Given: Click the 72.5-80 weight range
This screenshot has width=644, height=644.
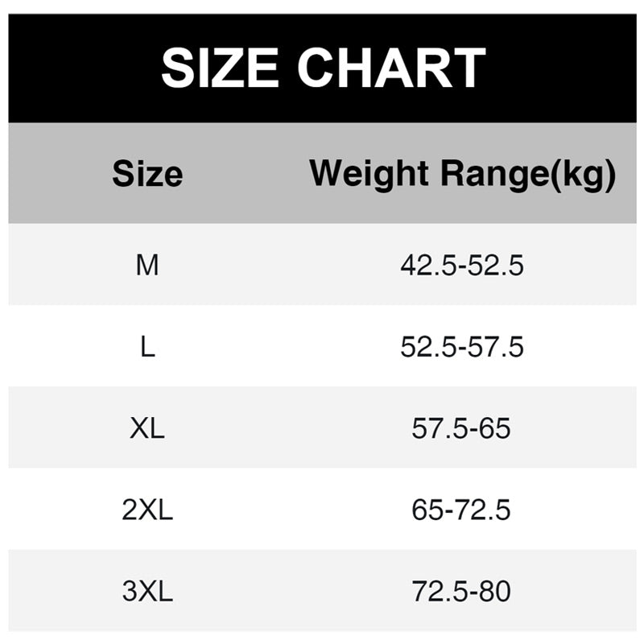Looking at the screenshot, I should tap(461, 592).
